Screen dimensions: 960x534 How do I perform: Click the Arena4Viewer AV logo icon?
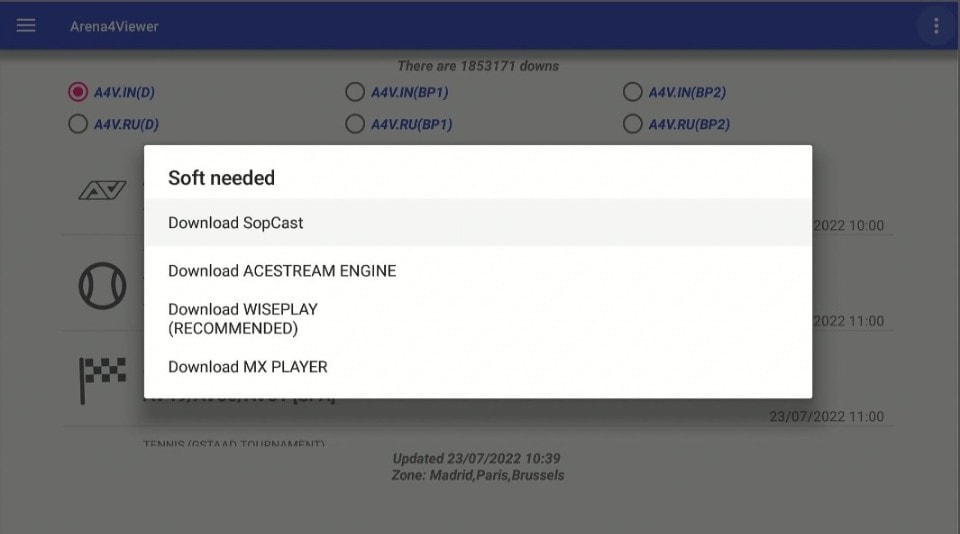coord(102,190)
